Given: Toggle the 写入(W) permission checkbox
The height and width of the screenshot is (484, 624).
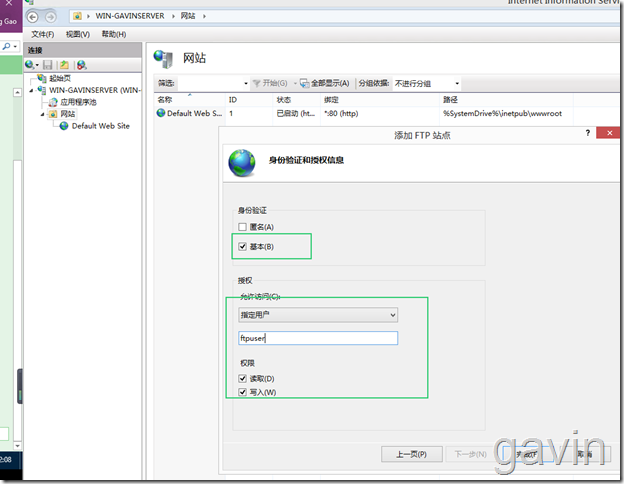Looking at the screenshot, I should pyautogui.click(x=242, y=392).
